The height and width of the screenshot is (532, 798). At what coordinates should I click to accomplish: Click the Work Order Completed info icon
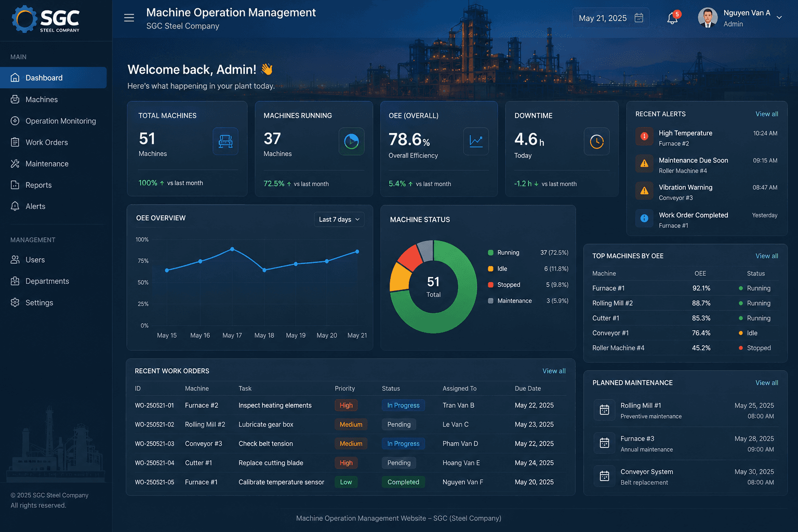(644, 218)
